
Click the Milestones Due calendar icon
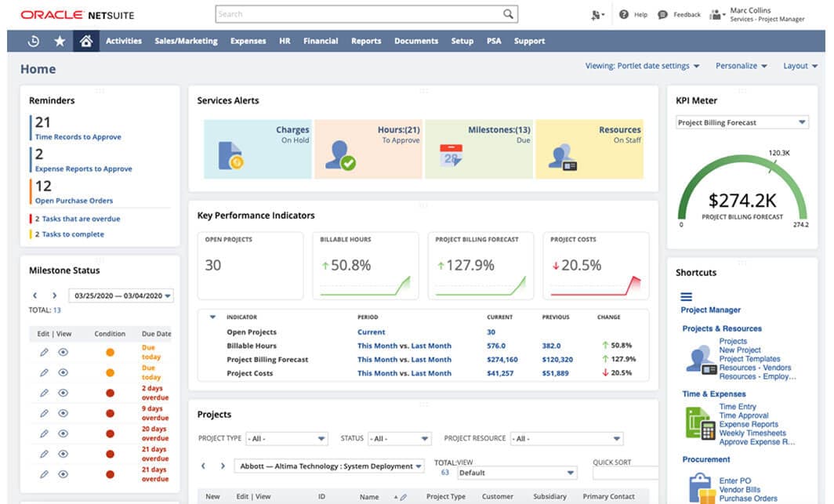(x=451, y=155)
